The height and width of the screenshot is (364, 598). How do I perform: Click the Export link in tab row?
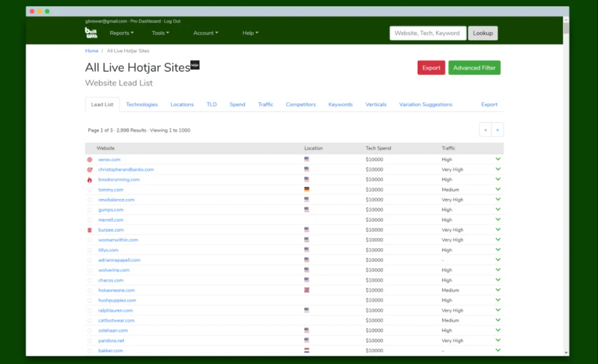pyautogui.click(x=489, y=104)
